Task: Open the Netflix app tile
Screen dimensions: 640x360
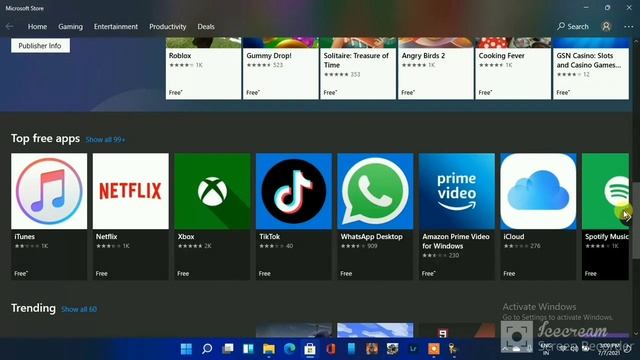Action: click(x=131, y=216)
